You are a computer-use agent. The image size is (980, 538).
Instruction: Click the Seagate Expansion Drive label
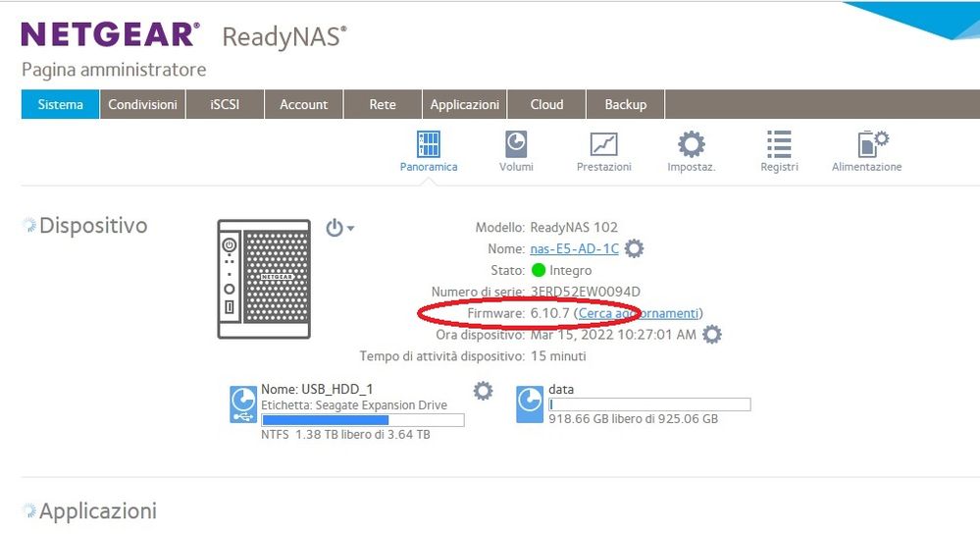pos(382,404)
